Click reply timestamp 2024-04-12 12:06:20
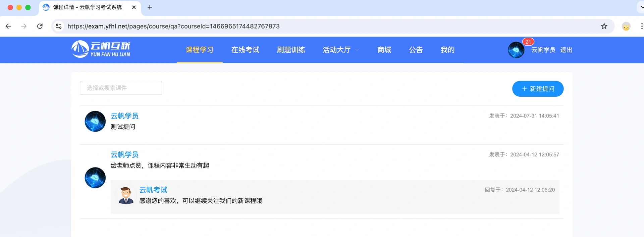This screenshot has width=644, height=237. point(530,190)
